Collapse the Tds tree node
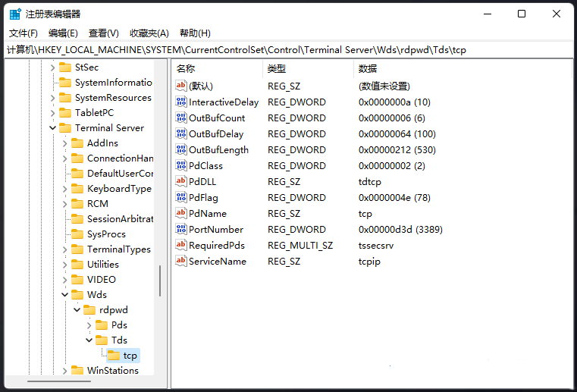The height and width of the screenshot is (392, 577). coord(89,340)
